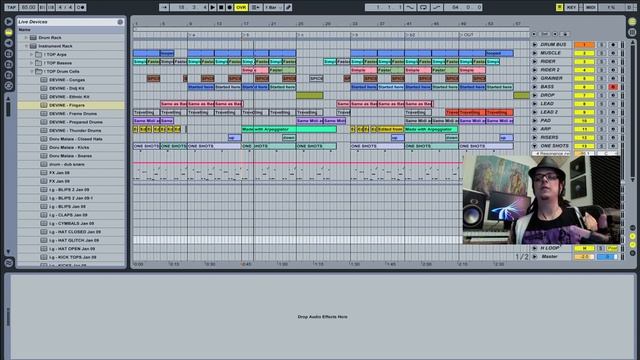Screen dimensions: 640x360
Task: Select the Goru Malaia - Kicks preset
Action: click(71, 147)
